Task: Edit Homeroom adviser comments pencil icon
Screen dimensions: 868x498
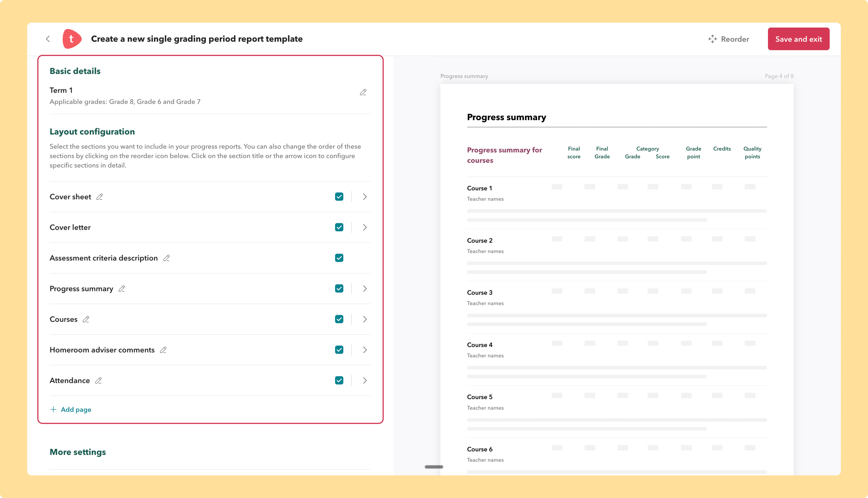Action: click(x=163, y=350)
